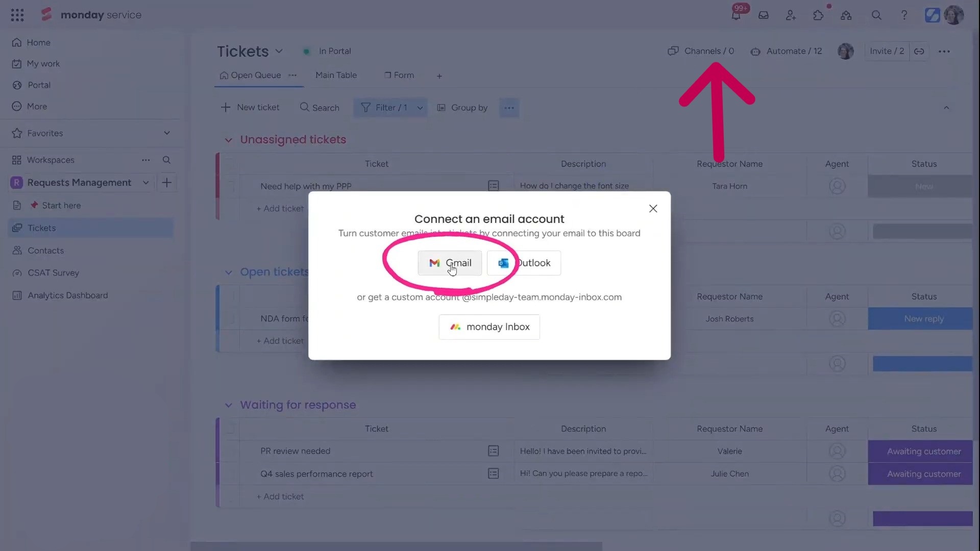Select monday Inbox custom account
Image resolution: width=980 pixels, height=551 pixels.
click(x=489, y=327)
